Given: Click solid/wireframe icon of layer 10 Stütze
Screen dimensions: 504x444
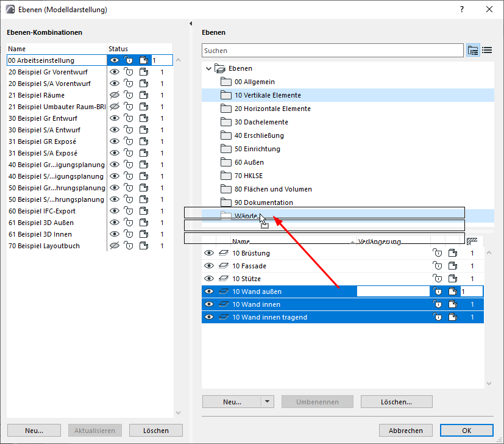Looking at the screenshot, I should (x=453, y=279).
